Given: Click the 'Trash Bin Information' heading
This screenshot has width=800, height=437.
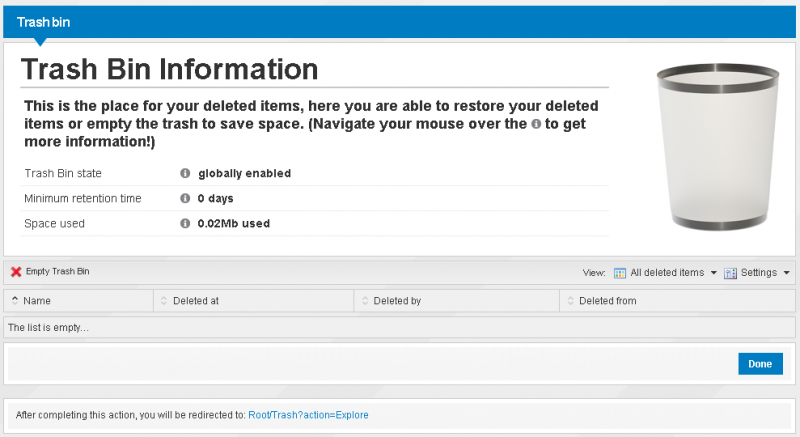Looking at the screenshot, I should tap(169, 69).
